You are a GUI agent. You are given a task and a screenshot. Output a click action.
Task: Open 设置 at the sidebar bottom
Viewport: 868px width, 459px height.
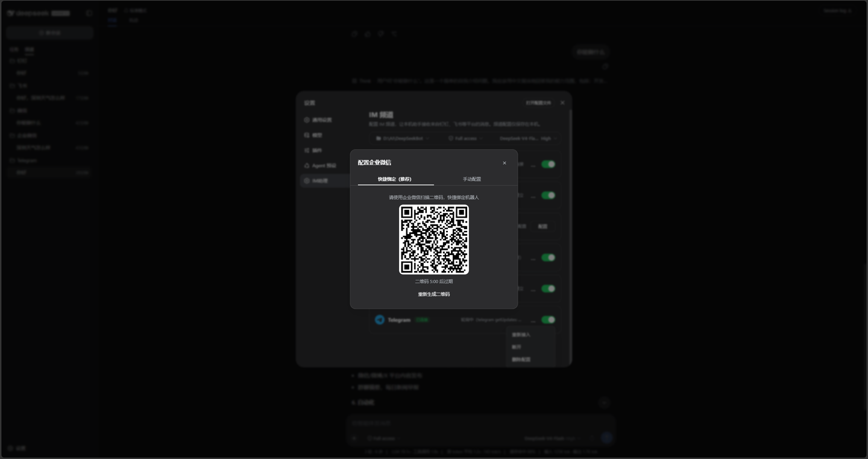tap(17, 448)
